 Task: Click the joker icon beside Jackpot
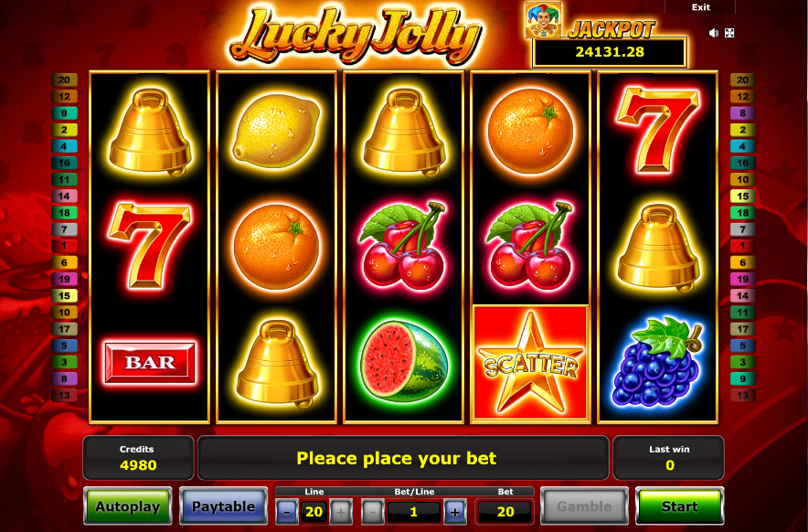pos(543,20)
